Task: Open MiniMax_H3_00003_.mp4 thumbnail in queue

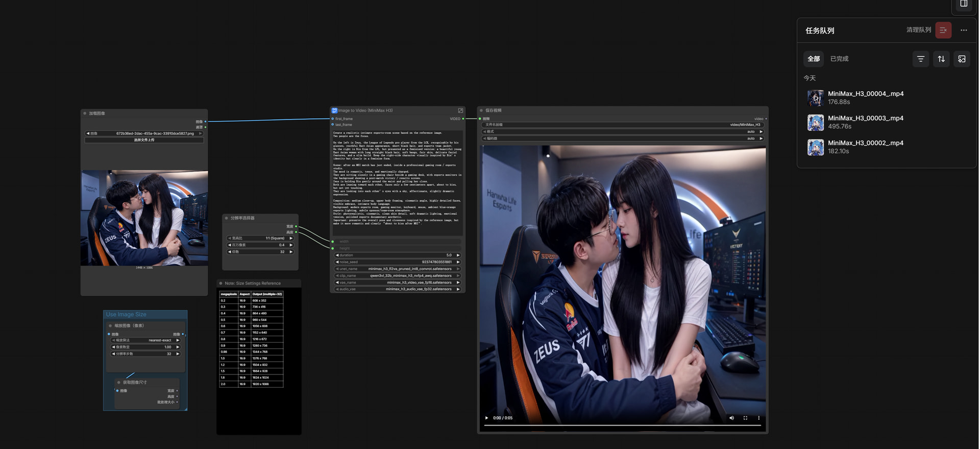Action: pos(815,123)
